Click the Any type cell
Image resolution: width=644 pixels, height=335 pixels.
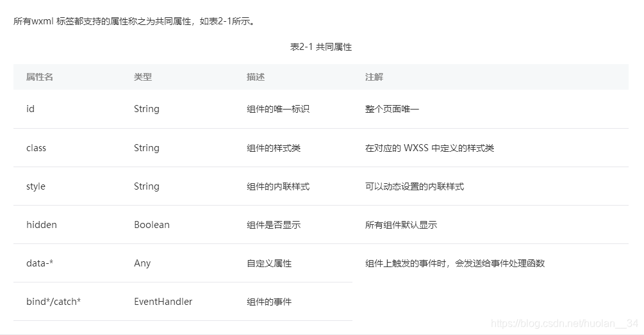pos(142,263)
